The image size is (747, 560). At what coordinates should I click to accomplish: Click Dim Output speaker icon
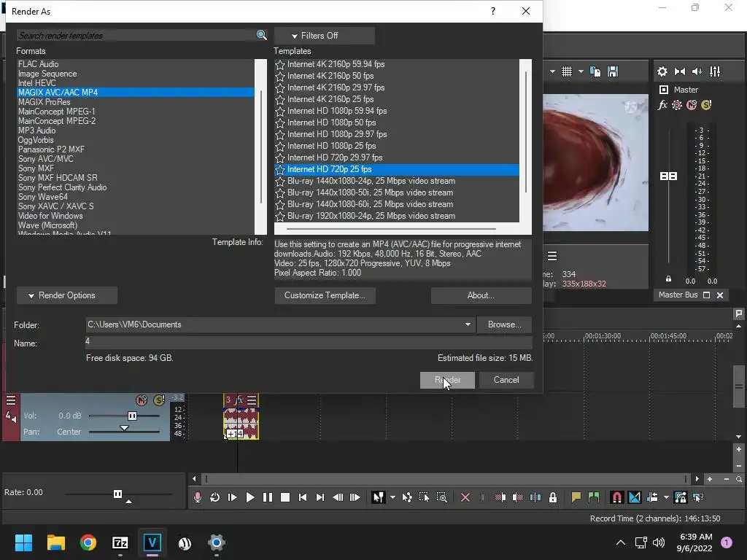(697, 71)
